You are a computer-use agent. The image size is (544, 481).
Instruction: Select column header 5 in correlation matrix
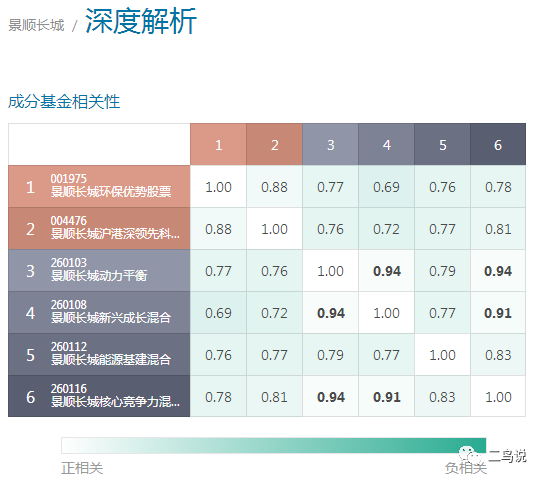coord(442,144)
